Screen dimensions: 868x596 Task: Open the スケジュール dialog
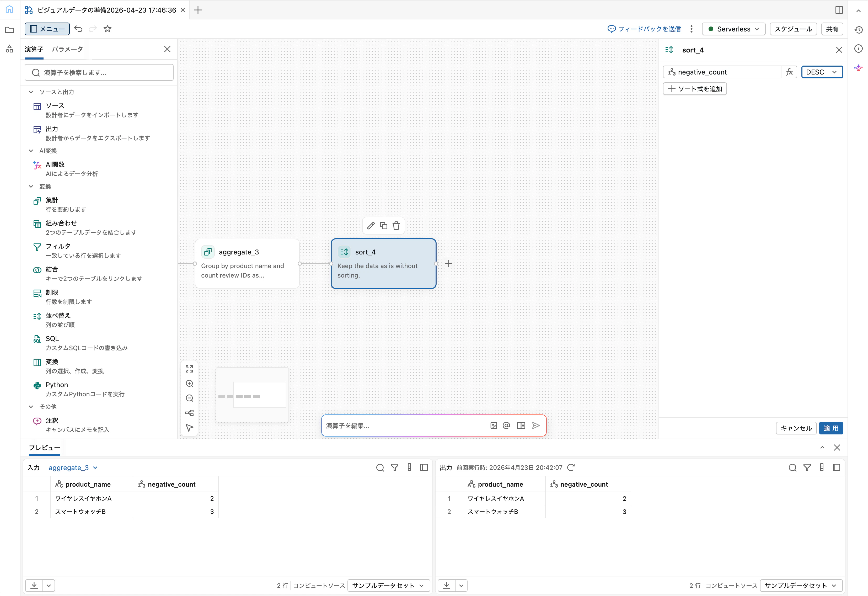pos(793,29)
